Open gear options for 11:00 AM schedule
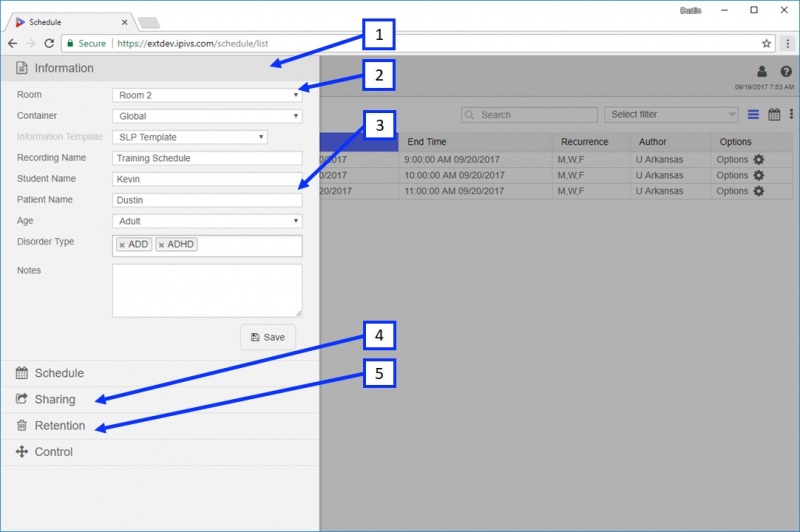 [x=759, y=191]
